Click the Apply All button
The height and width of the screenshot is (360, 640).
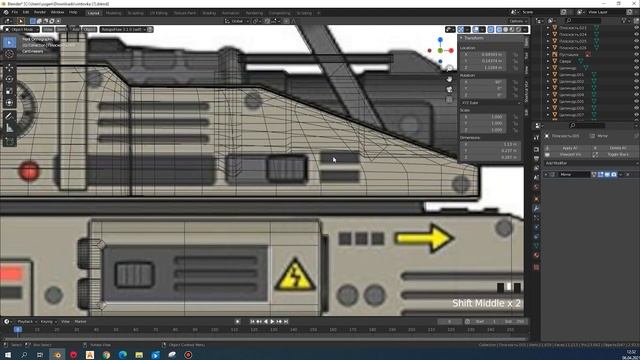point(566,148)
